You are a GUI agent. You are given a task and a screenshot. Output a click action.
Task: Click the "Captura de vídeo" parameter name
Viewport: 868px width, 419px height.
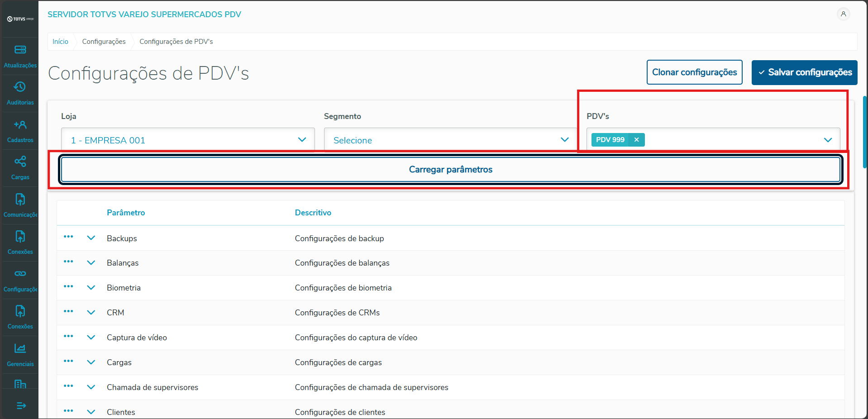click(137, 338)
